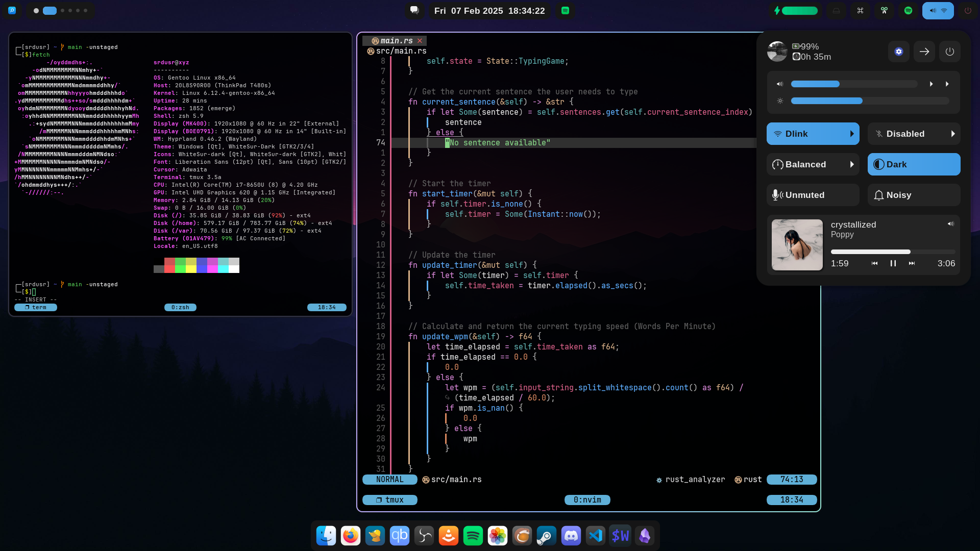The height and width of the screenshot is (551, 980).
Task: Toggle the Noisy notifications button
Action: point(914,195)
